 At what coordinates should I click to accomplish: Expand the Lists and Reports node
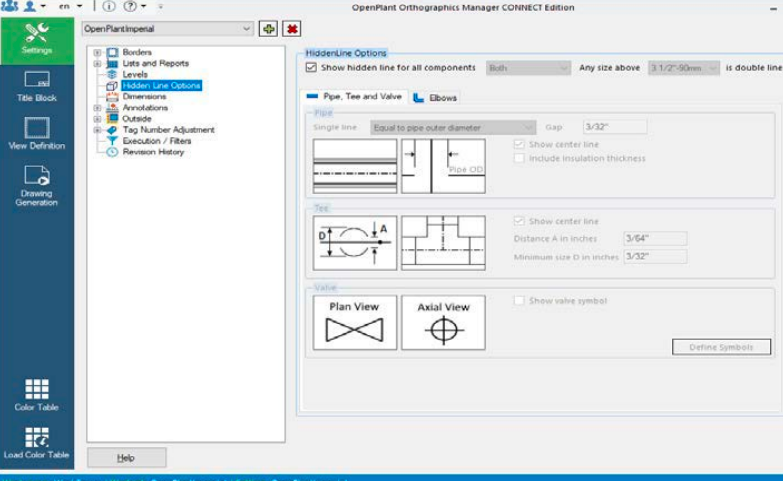tap(97, 63)
